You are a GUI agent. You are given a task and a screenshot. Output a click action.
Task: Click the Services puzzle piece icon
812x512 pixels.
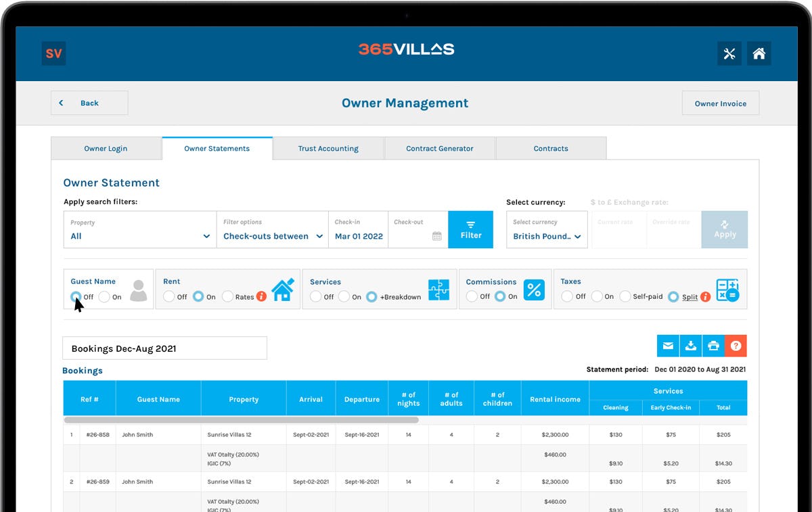tap(438, 290)
